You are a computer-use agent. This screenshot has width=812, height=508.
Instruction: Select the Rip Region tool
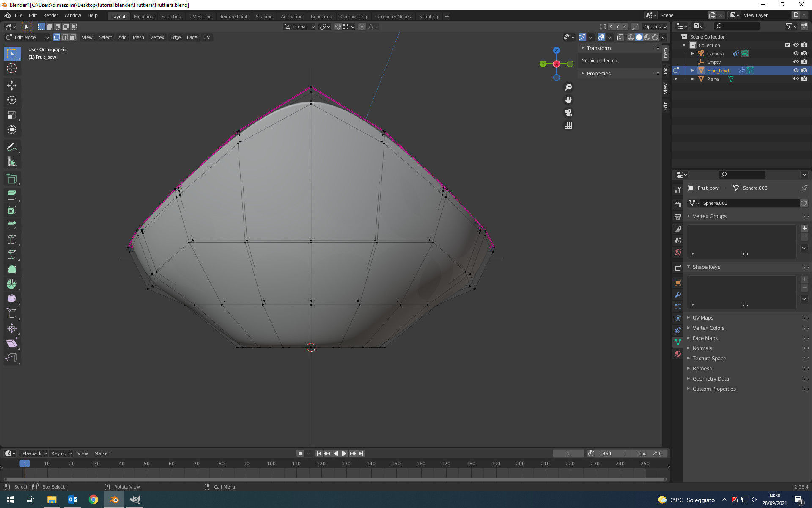coord(12,358)
